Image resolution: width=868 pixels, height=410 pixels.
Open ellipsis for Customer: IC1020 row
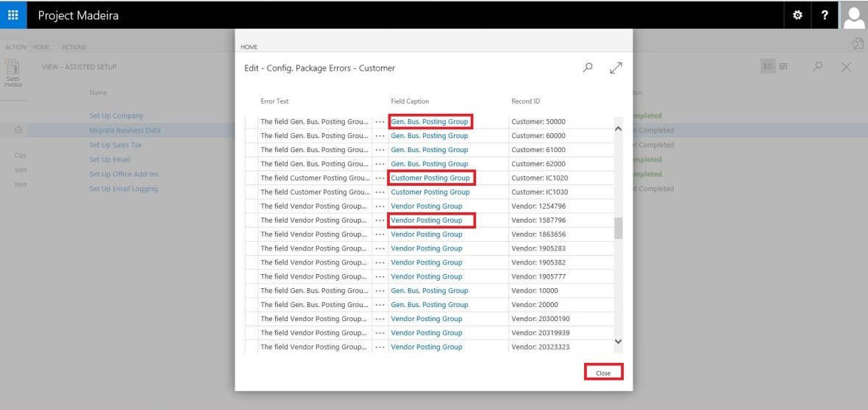pyautogui.click(x=380, y=179)
